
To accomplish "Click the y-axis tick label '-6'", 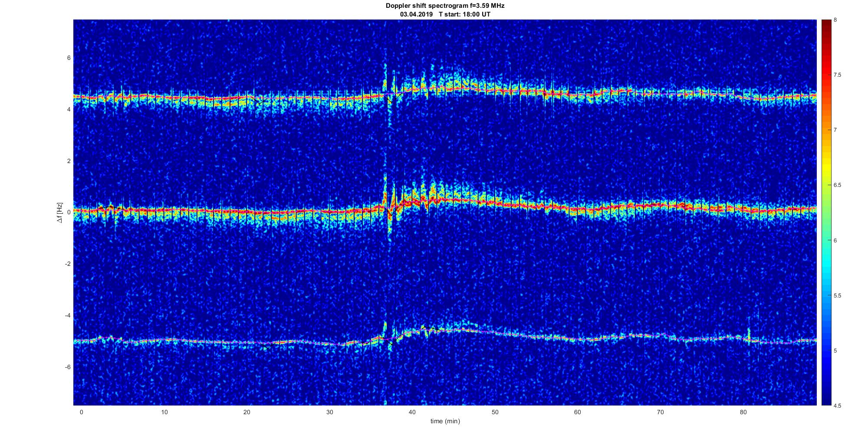I will 68,367.
